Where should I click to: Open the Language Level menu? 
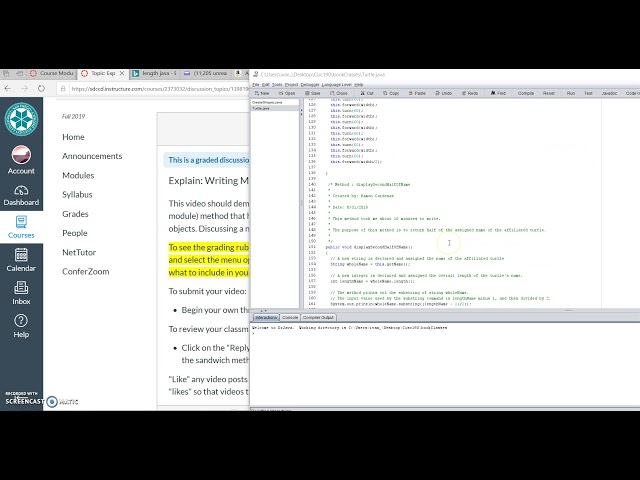(x=337, y=84)
